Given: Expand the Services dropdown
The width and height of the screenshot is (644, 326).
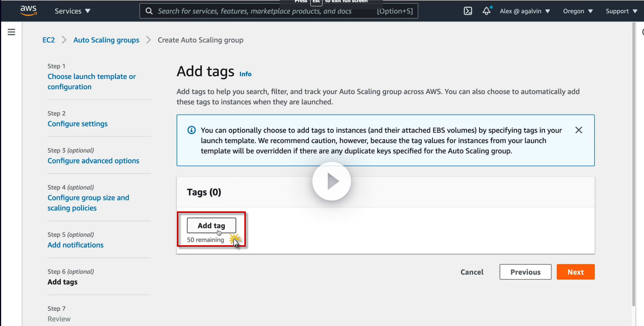Looking at the screenshot, I should coord(72,11).
